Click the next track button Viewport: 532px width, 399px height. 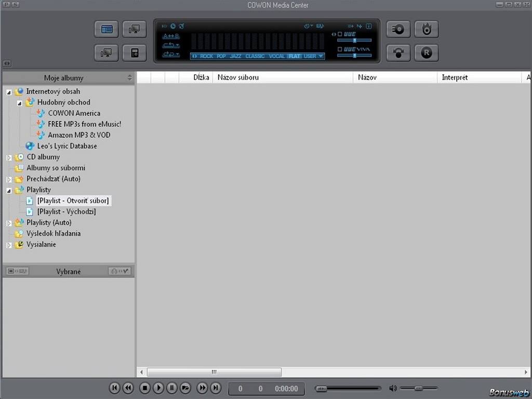pos(216,388)
